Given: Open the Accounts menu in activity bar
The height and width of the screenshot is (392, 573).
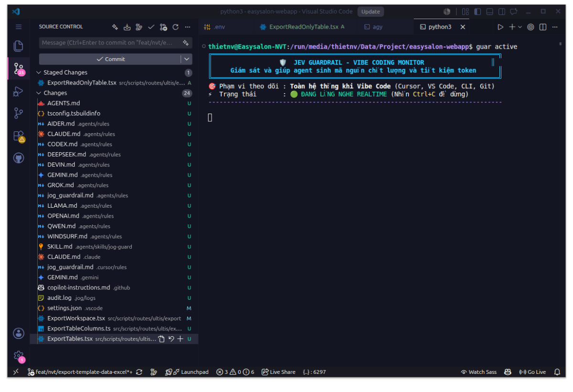Looking at the screenshot, I should coord(18,333).
